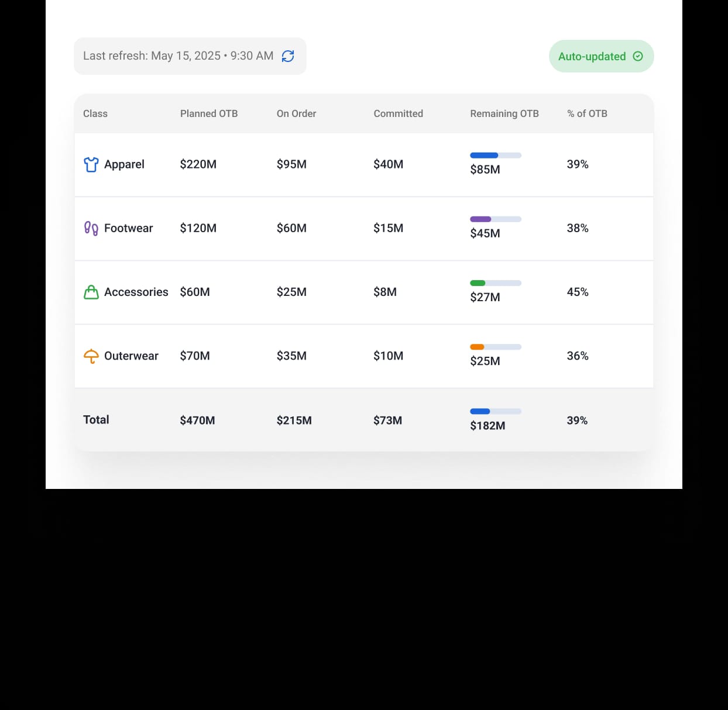This screenshot has height=710, width=728.
Task: Select the Auto-updated status badge
Action: (601, 56)
